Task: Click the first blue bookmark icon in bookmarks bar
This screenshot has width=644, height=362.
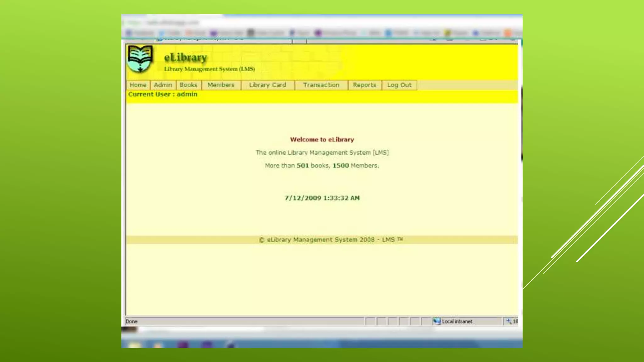Action: click(x=129, y=33)
